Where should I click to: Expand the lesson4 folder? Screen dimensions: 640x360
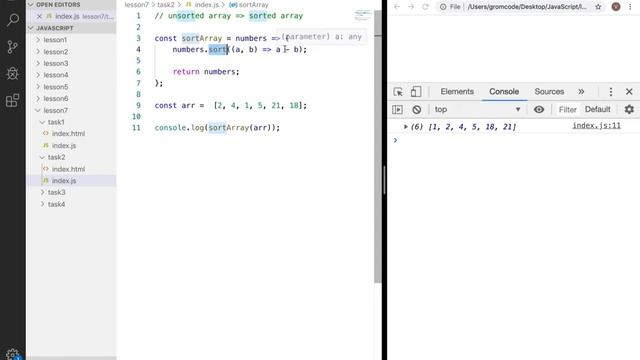71,75
